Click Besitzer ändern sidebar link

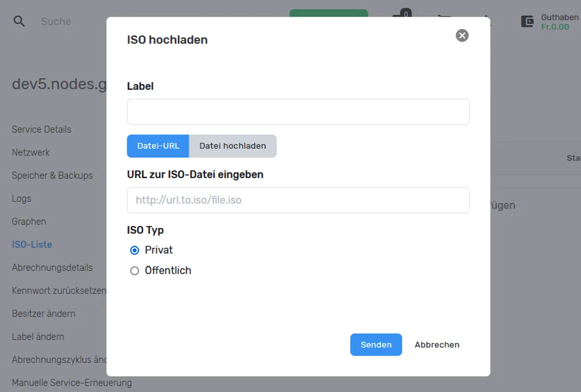[44, 314]
